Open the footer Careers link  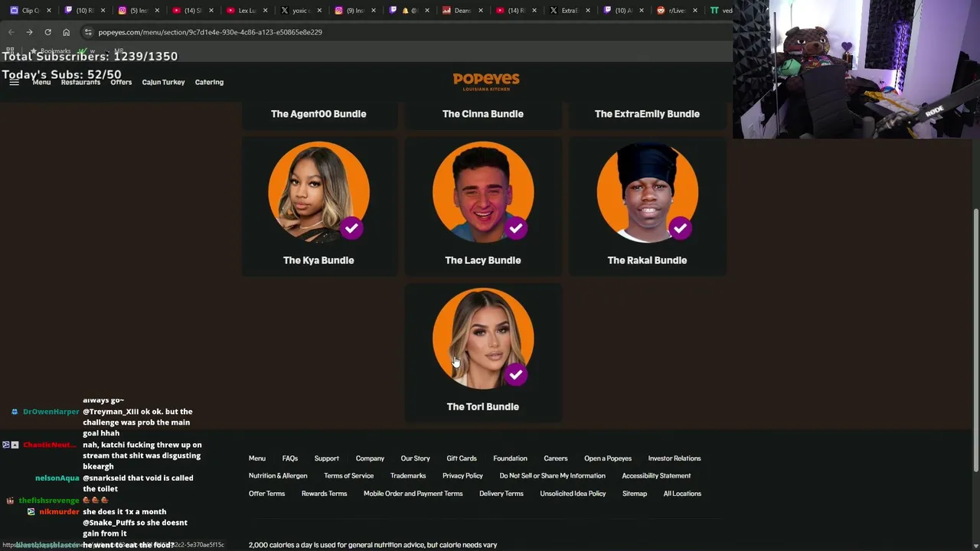pos(556,458)
